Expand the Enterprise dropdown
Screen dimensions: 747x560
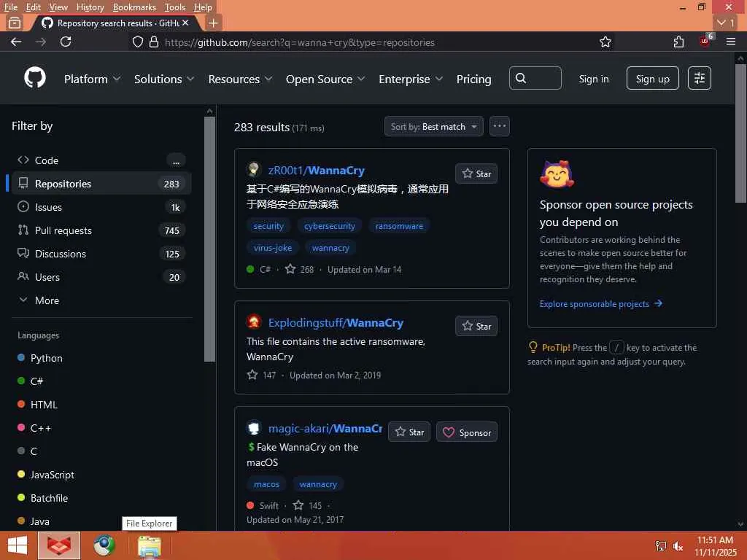point(411,79)
